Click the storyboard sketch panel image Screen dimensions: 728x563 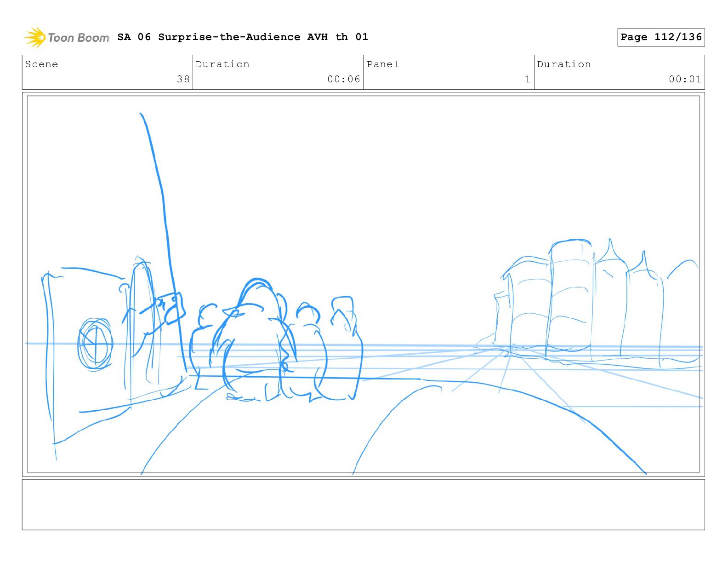coord(364,284)
